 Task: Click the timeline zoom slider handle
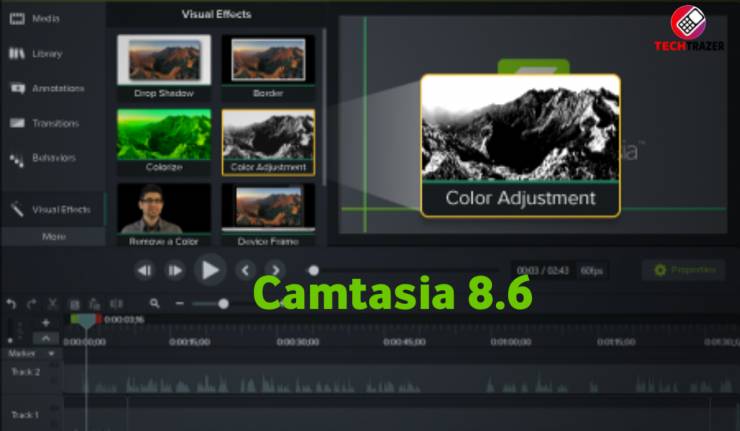tap(224, 304)
